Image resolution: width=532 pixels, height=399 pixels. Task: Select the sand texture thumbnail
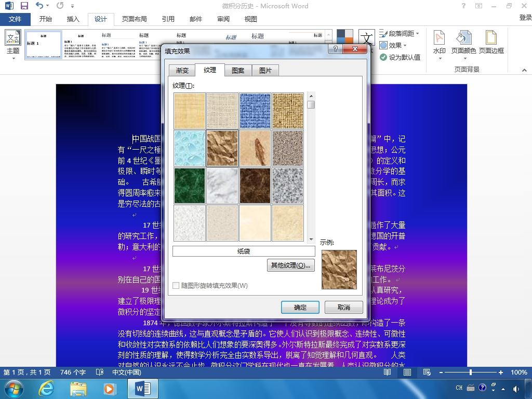(x=288, y=148)
